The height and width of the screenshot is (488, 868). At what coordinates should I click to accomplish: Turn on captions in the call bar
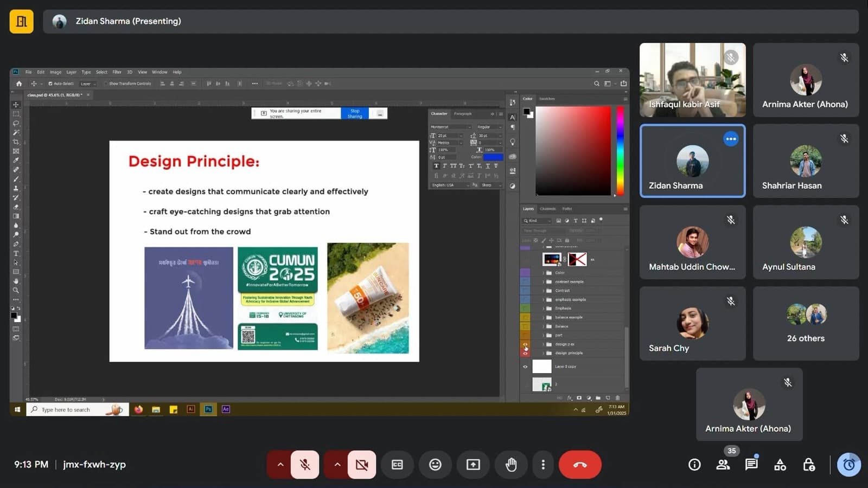[x=397, y=465]
